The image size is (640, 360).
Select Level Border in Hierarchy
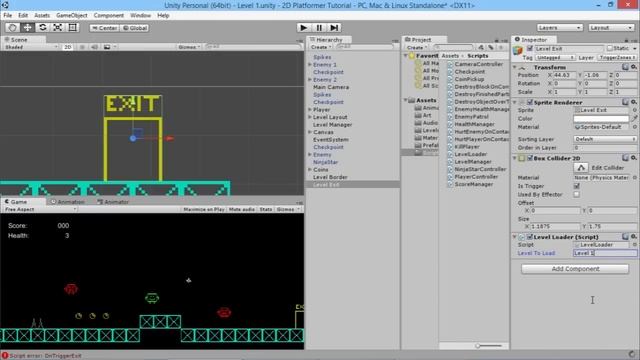(330, 177)
